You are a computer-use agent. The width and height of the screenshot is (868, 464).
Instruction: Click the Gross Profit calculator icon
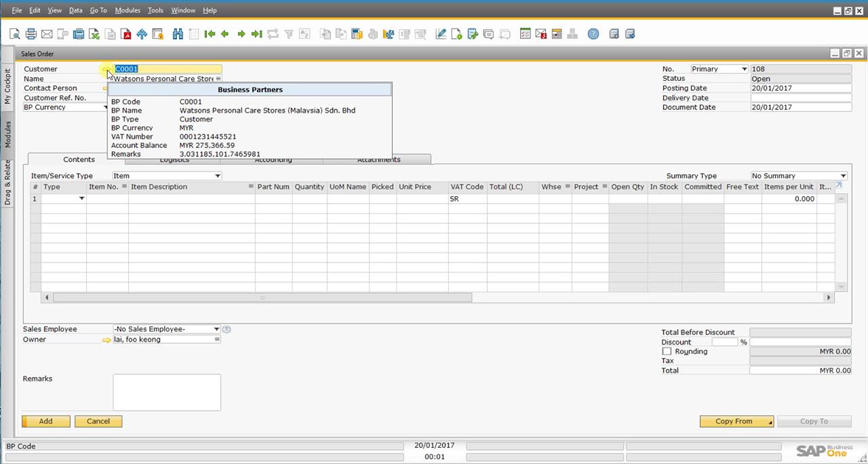[357, 34]
